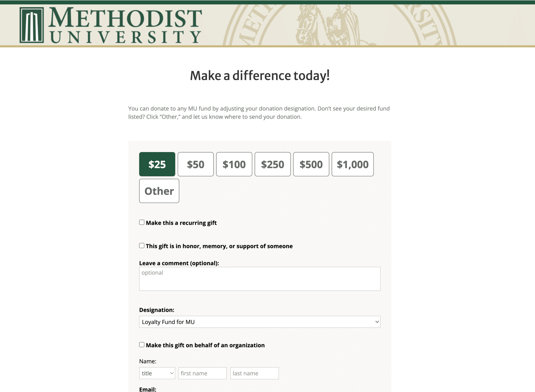The width and height of the screenshot is (535, 392).
Task: Click the Methodist University logo icon
Action: click(32, 25)
